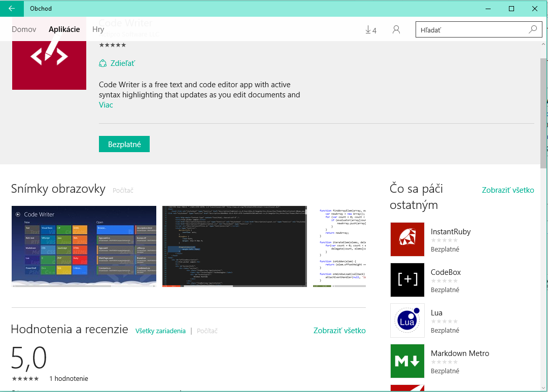Screen dimensions: 548x392
Task: Click the 5,0 average rating score
Action: [x=28, y=358]
